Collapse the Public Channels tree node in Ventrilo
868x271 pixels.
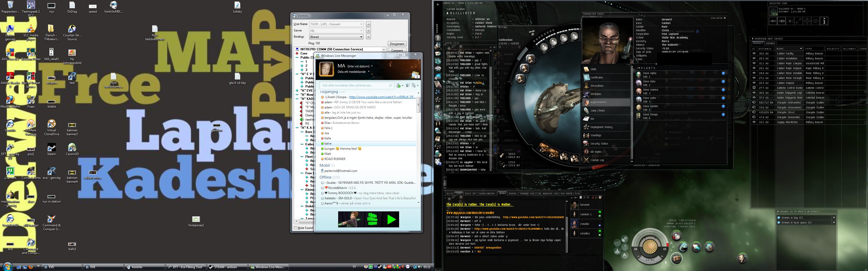point(297,58)
